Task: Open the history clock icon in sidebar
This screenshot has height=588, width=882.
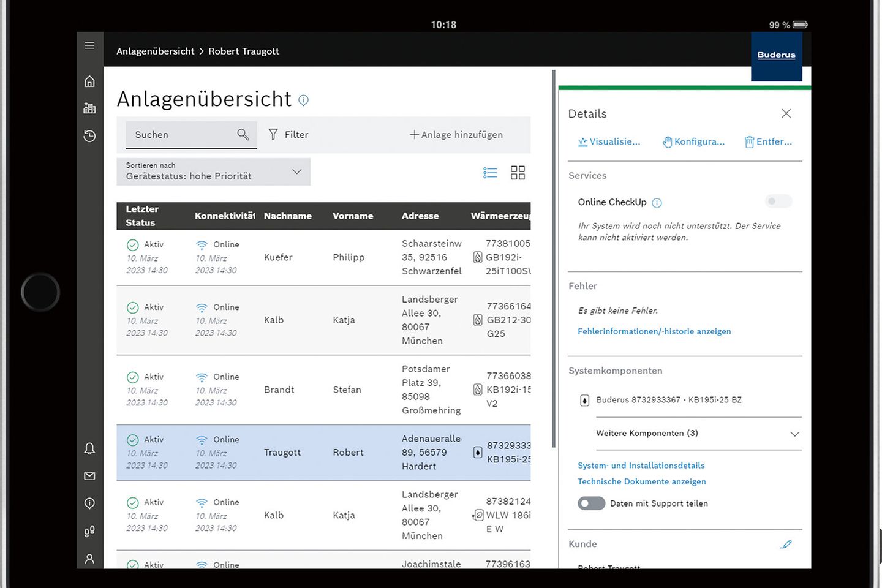Action: tap(89, 136)
